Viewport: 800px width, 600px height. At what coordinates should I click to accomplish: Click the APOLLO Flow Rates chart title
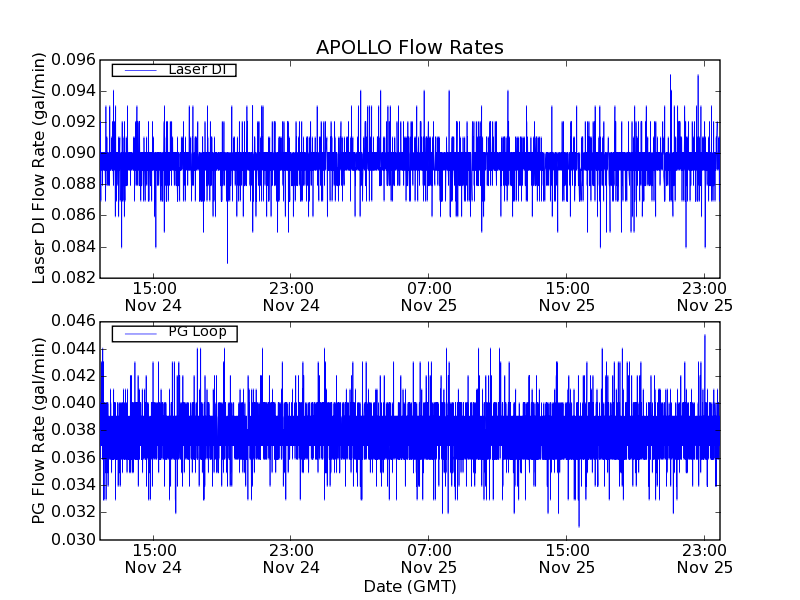click(409, 48)
